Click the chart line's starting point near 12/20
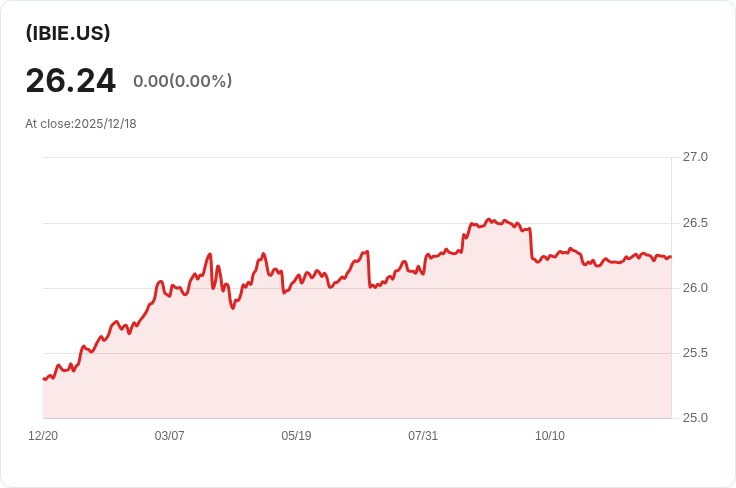Screen dimensions: 736x488 pos(44,379)
